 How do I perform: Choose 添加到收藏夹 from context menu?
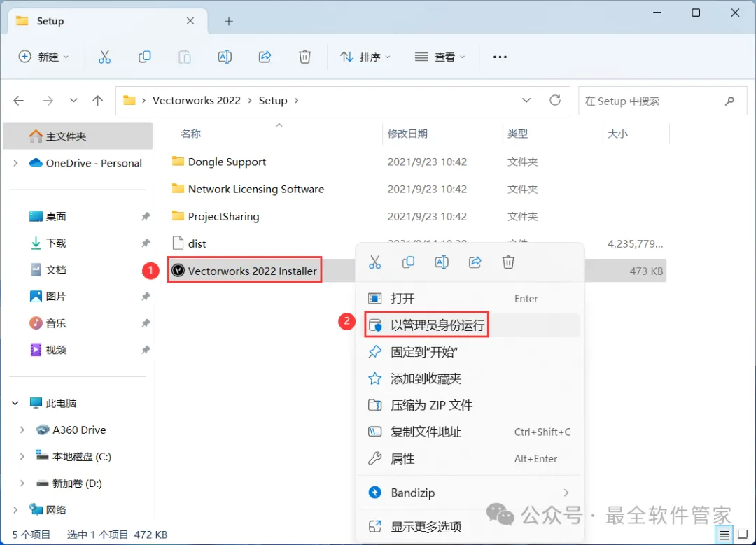click(470, 378)
